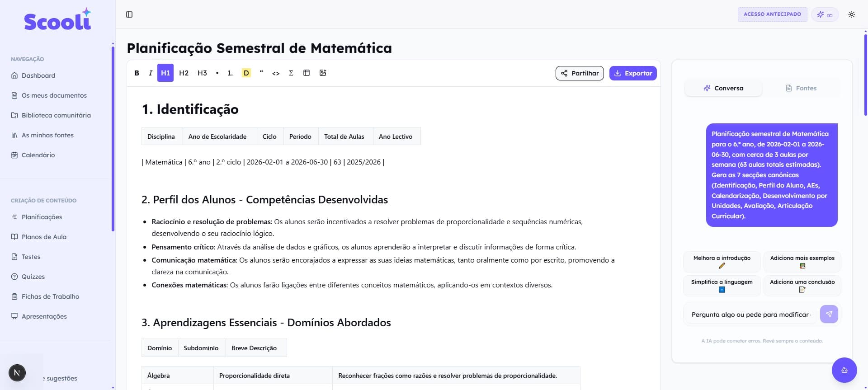Insert a numbered list

230,73
